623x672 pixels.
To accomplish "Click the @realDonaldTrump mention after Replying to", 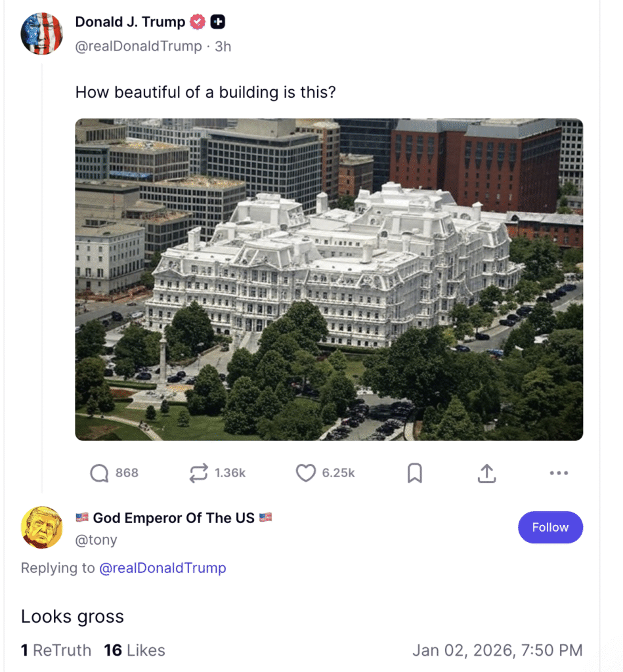I will pos(163,568).
